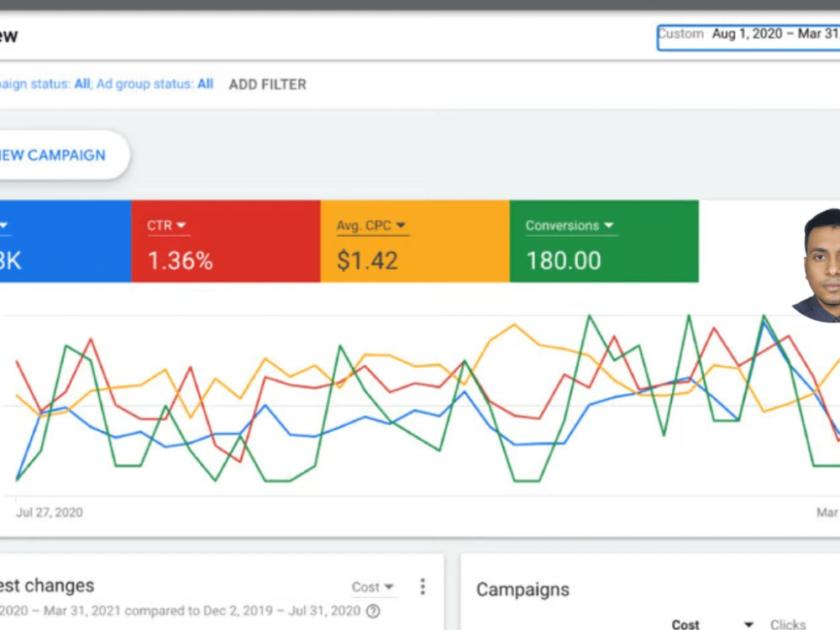This screenshot has height=630, width=840.
Task: Select the red CTR 1.36% card
Action: pos(225,241)
